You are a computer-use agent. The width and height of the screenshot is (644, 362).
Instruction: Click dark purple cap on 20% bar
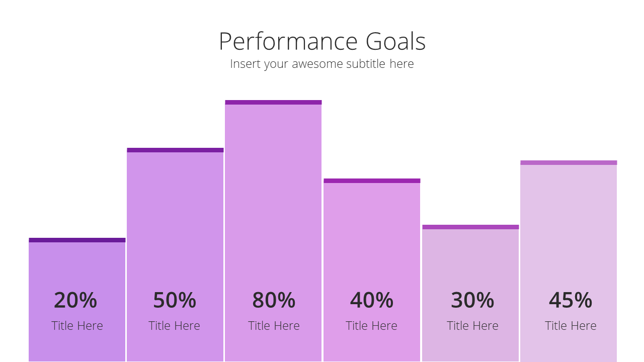pyautogui.click(x=77, y=240)
